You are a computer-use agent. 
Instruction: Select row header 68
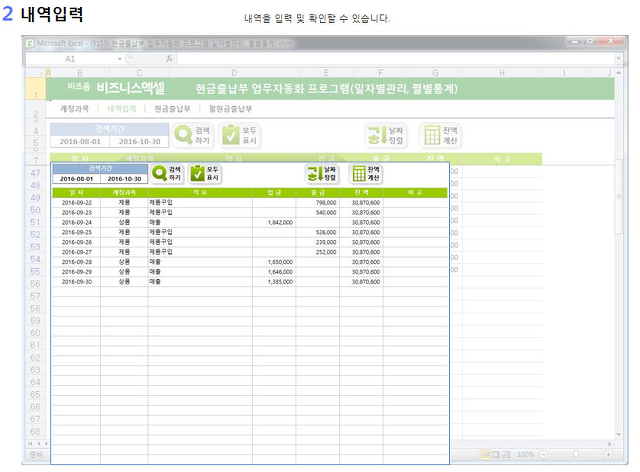[36, 432]
